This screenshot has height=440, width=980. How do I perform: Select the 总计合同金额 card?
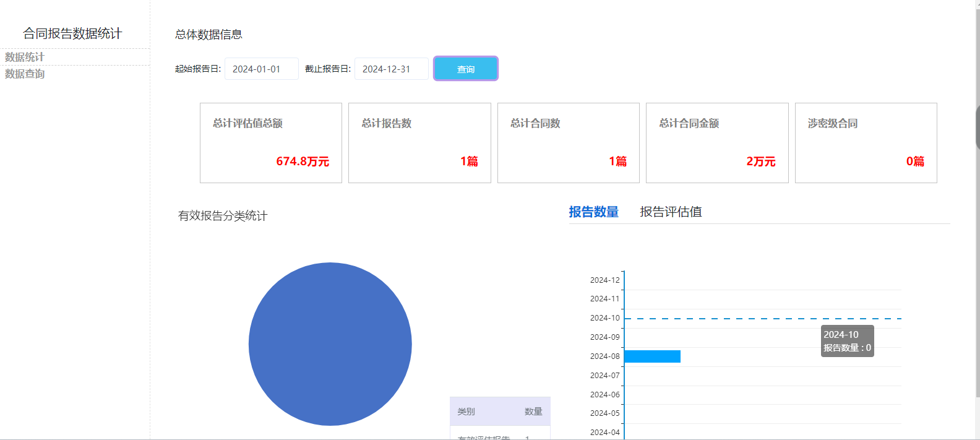pyautogui.click(x=717, y=143)
